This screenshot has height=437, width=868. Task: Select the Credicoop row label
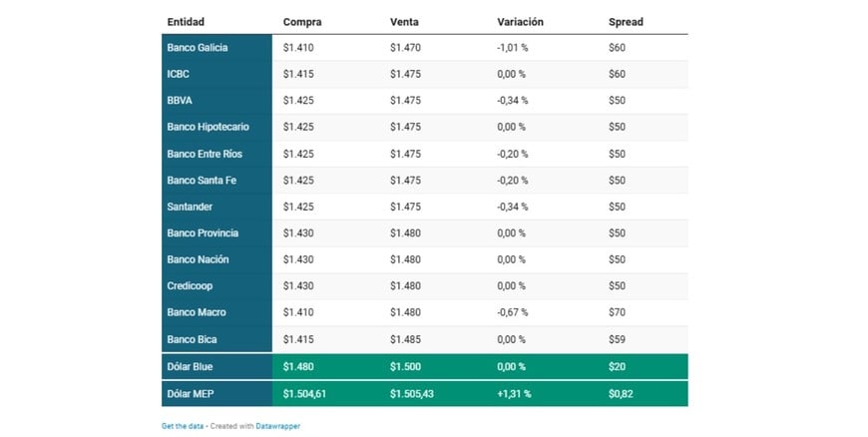click(x=190, y=285)
